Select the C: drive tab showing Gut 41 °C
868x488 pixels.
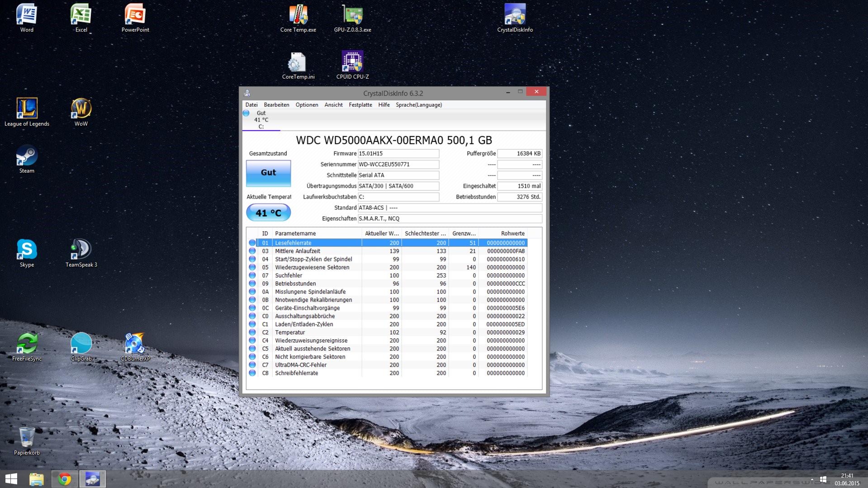pyautogui.click(x=261, y=120)
